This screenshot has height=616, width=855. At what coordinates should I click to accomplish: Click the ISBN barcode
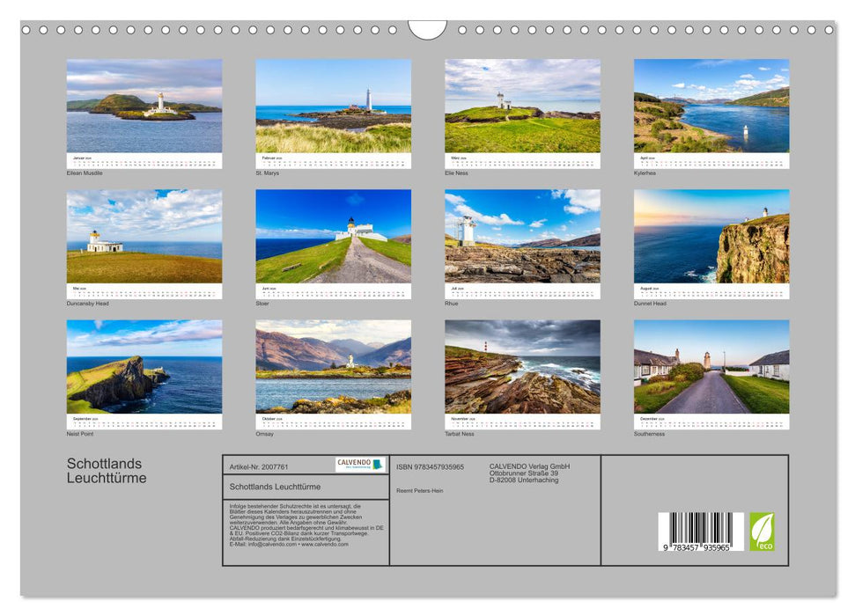pos(701,532)
